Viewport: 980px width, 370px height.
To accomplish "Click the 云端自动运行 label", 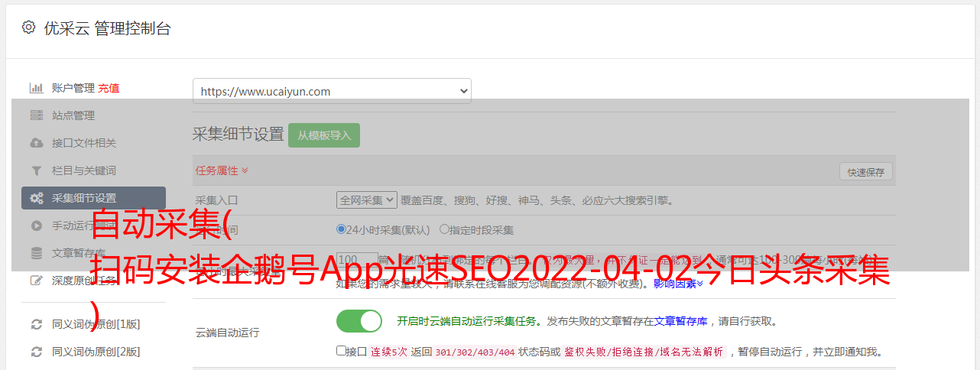I will [x=227, y=333].
